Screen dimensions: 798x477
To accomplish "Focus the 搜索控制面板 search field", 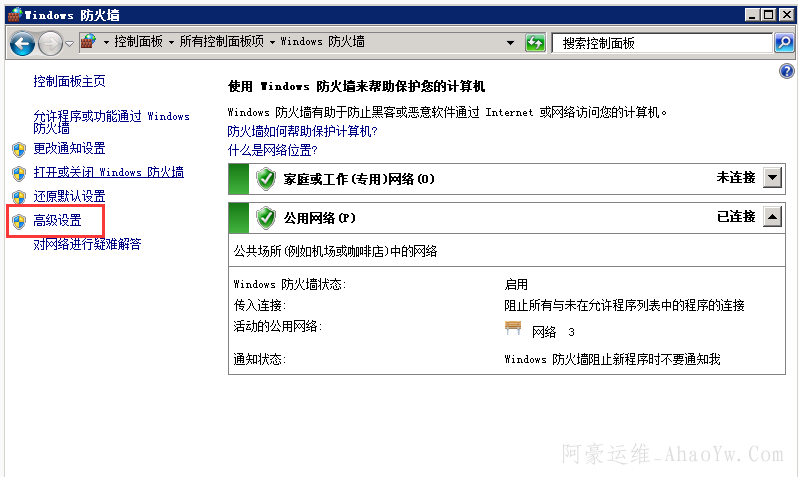I will coord(662,43).
